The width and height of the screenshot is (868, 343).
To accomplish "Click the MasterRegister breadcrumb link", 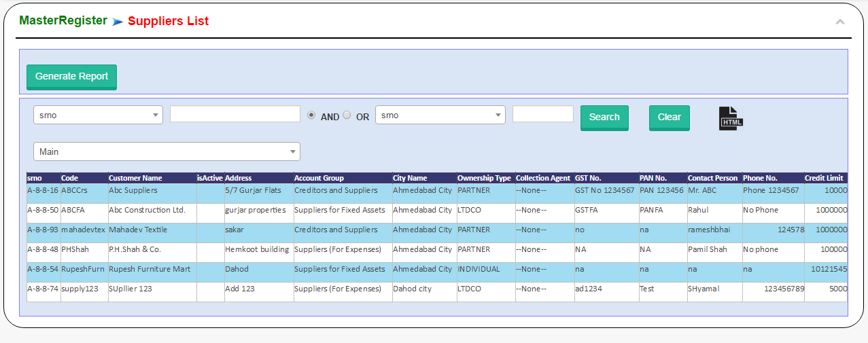I will 63,20.
